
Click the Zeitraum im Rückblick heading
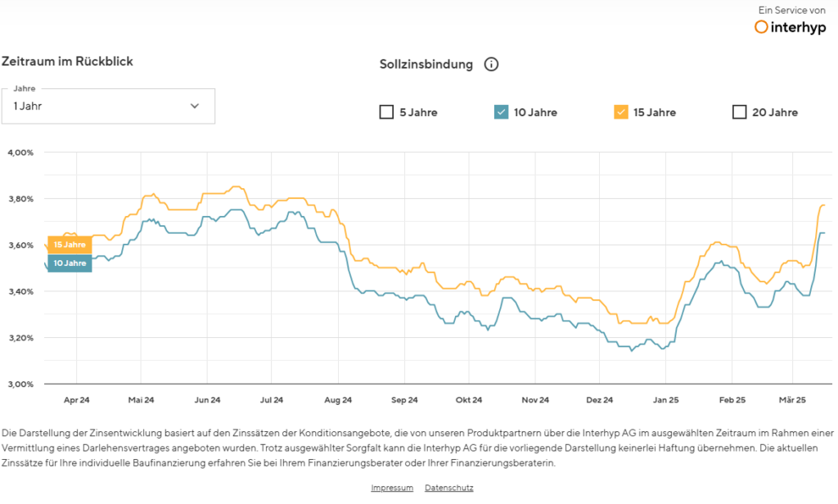tap(67, 61)
